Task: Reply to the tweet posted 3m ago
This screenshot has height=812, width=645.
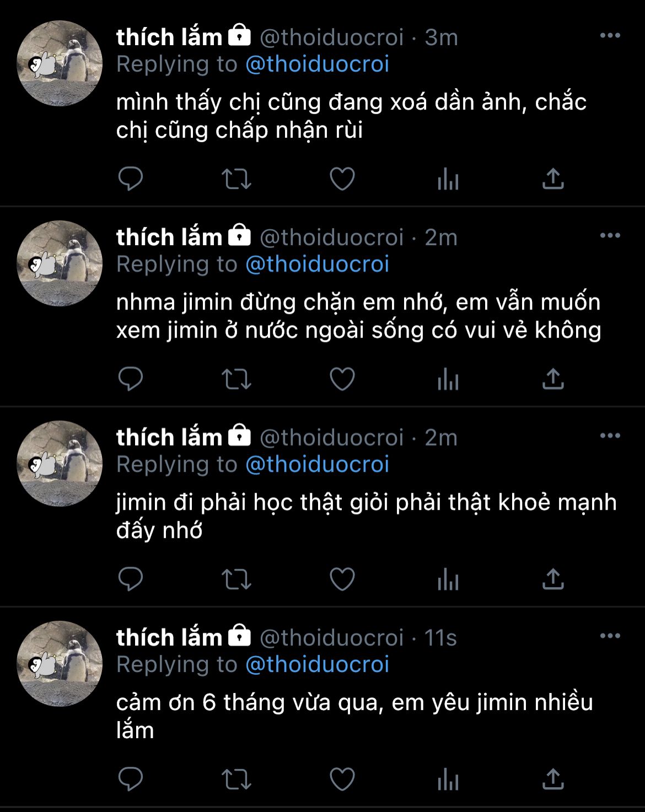Action: pos(131,178)
